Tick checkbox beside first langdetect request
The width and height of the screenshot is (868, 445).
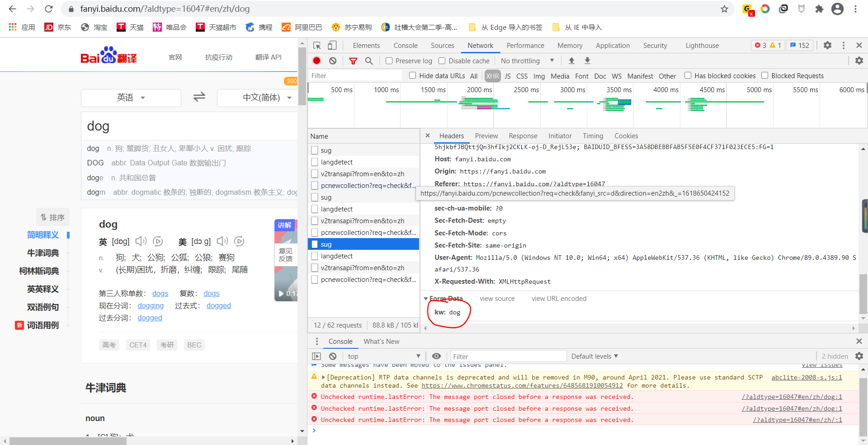(x=315, y=162)
